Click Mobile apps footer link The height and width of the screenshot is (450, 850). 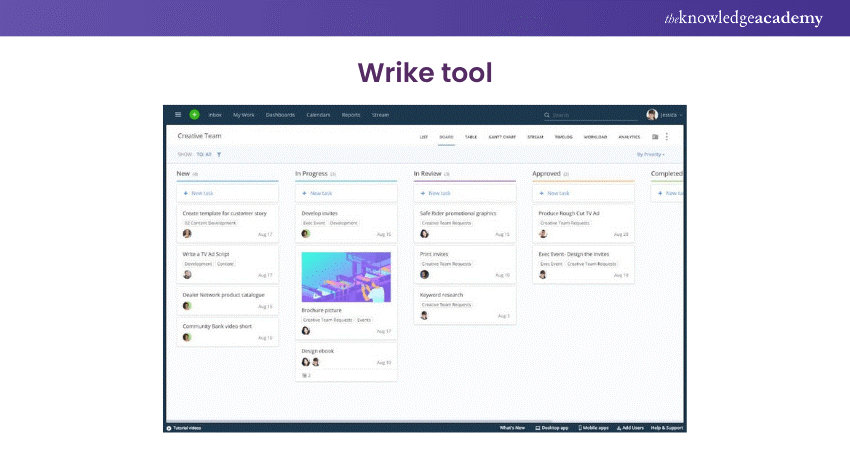pos(594,428)
